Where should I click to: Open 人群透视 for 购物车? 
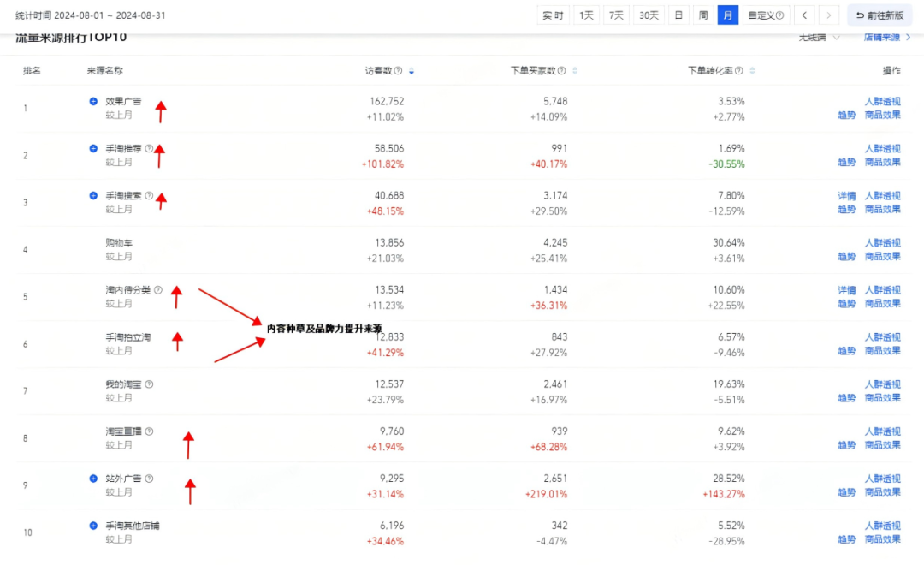point(882,243)
